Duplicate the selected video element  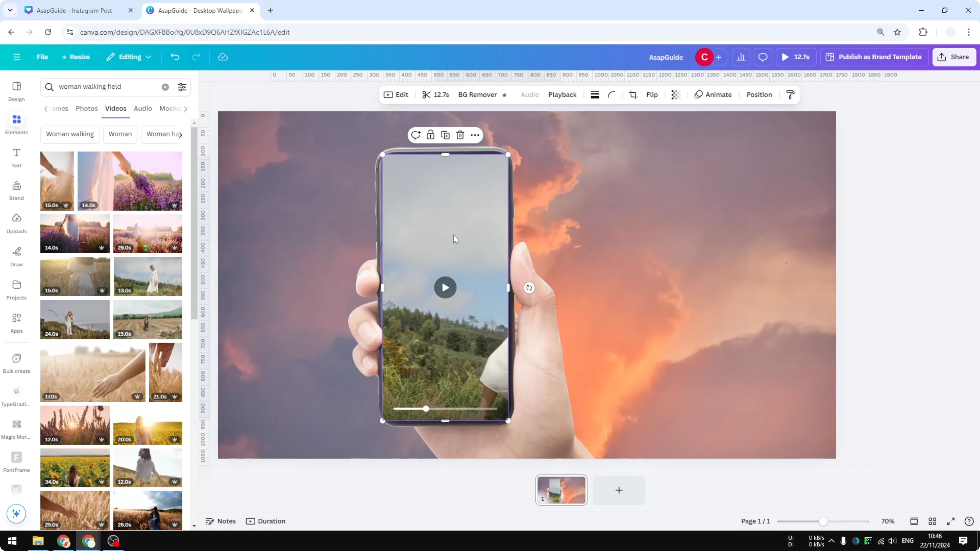(445, 135)
